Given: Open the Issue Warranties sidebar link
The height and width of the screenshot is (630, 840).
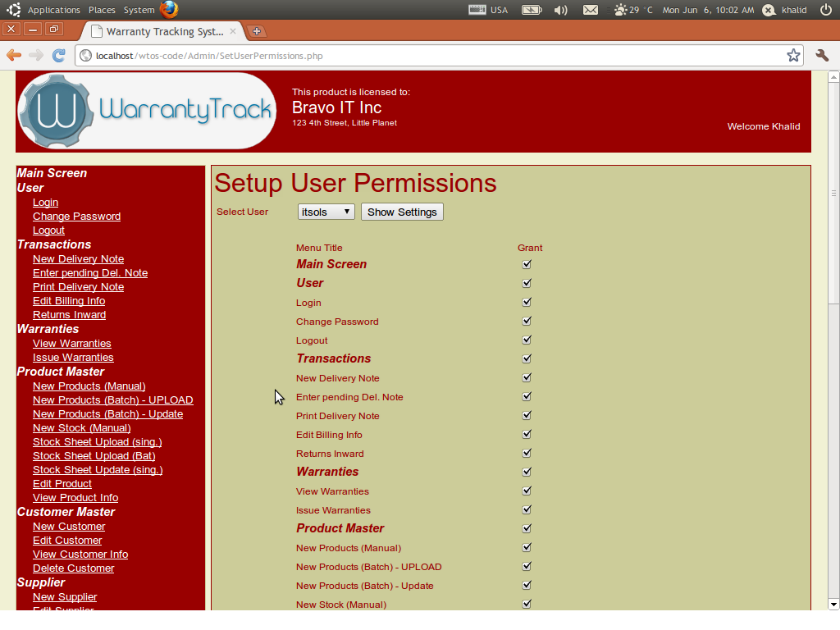Looking at the screenshot, I should (x=73, y=357).
